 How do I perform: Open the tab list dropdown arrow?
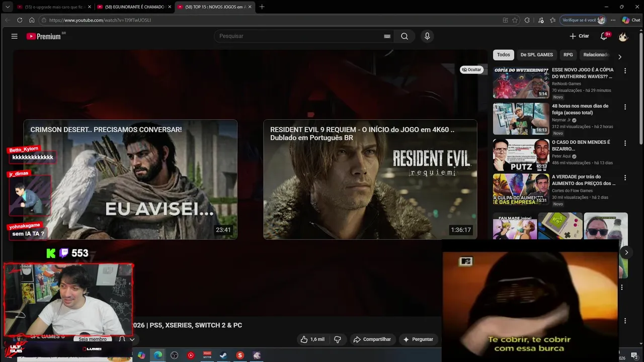click(x=8, y=7)
